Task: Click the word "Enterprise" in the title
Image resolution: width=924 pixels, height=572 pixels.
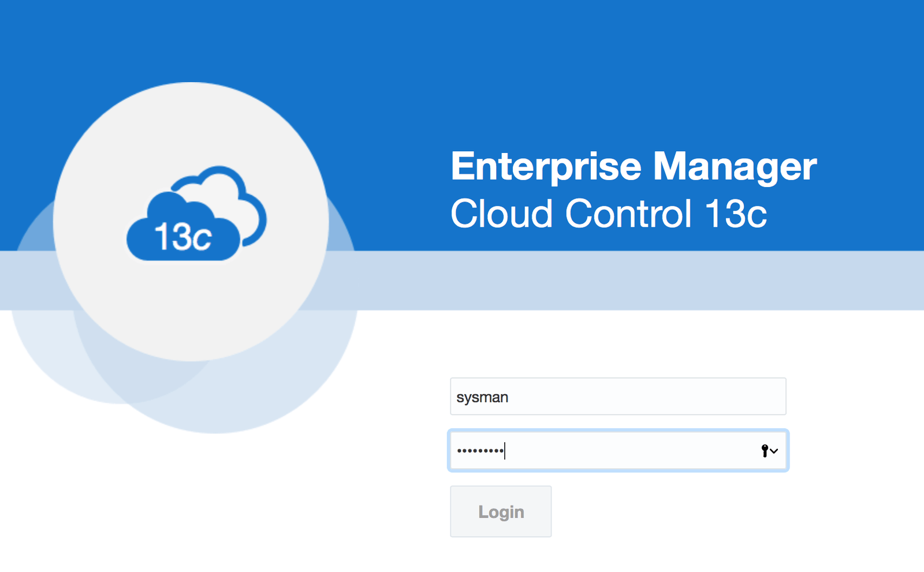Action: pyautogui.click(x=546, y=166)
